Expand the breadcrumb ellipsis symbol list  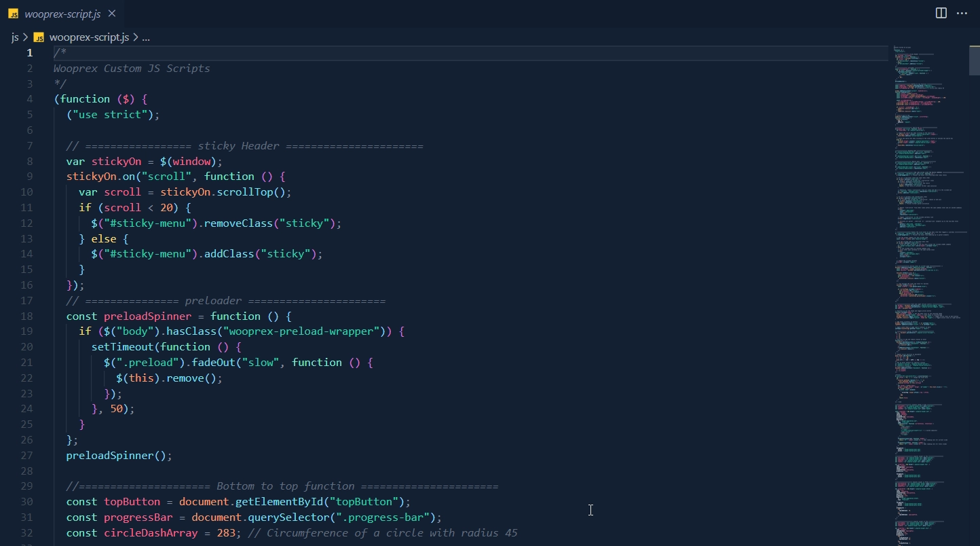click(145, 37)
